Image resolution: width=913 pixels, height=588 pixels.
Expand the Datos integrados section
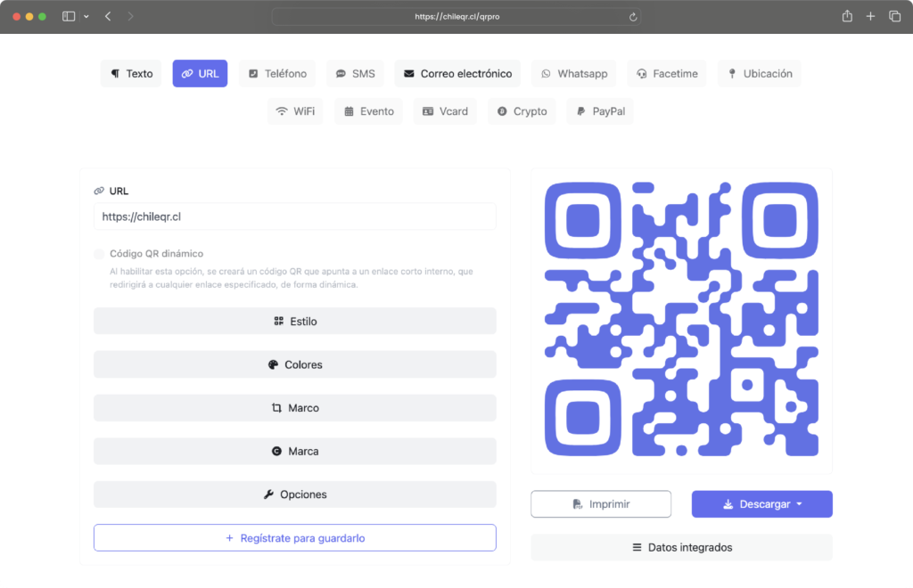pos(682,547)
